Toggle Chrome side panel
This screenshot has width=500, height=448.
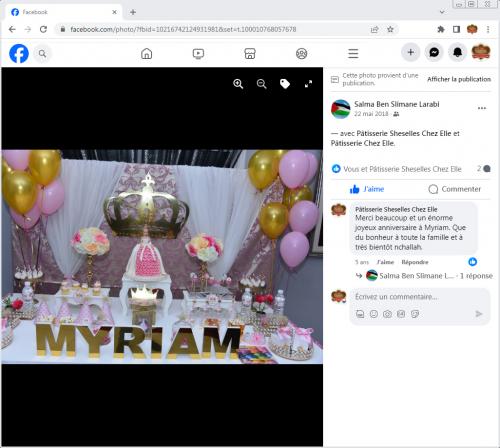tap(456, 29)
